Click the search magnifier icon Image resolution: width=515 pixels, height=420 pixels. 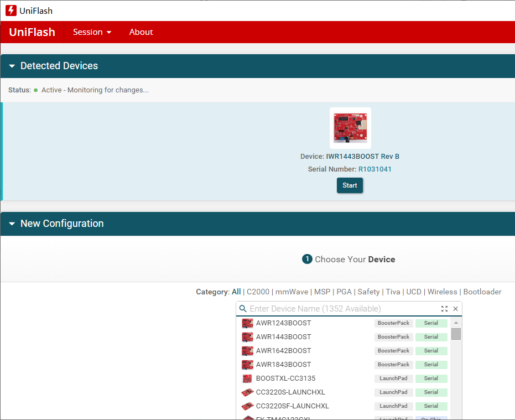[243, 309]
